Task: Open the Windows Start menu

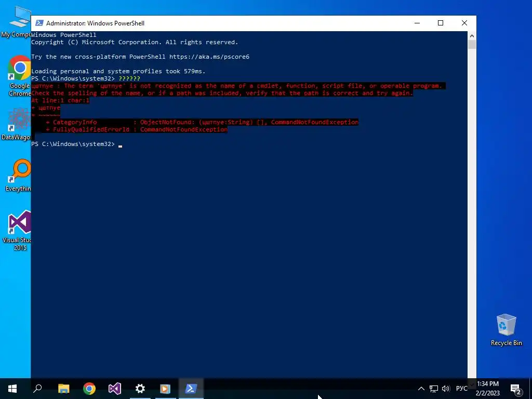Action: (x=12, y=389)
